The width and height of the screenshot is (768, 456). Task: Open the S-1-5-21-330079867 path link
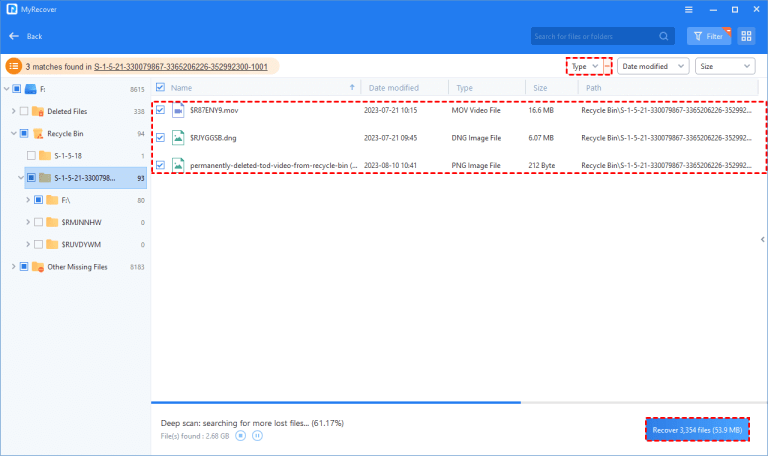tap(181, 67)
